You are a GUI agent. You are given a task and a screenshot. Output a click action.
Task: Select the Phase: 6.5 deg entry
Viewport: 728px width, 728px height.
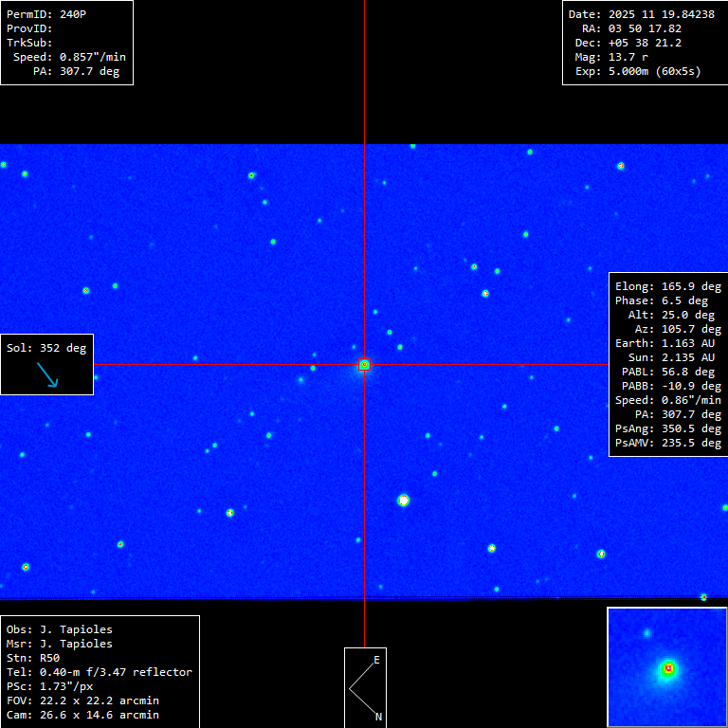point(667,300)
